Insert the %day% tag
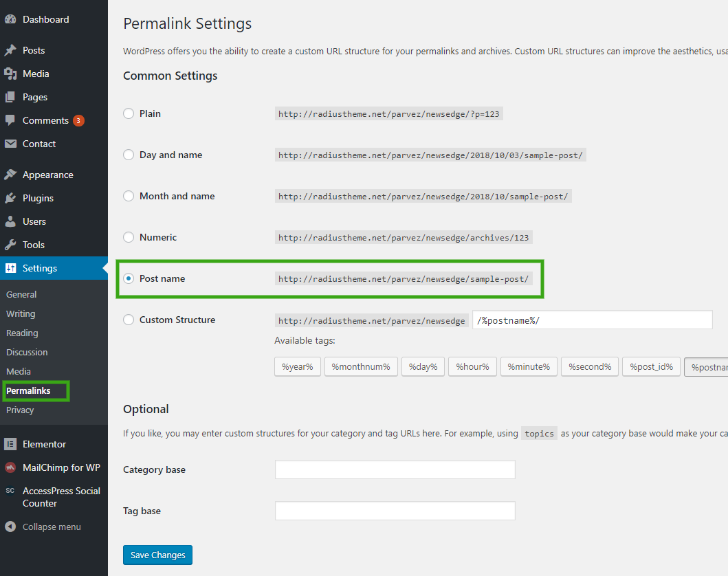Image resolution: width=728 pixels, height=576 pixels. click(423, 366)
